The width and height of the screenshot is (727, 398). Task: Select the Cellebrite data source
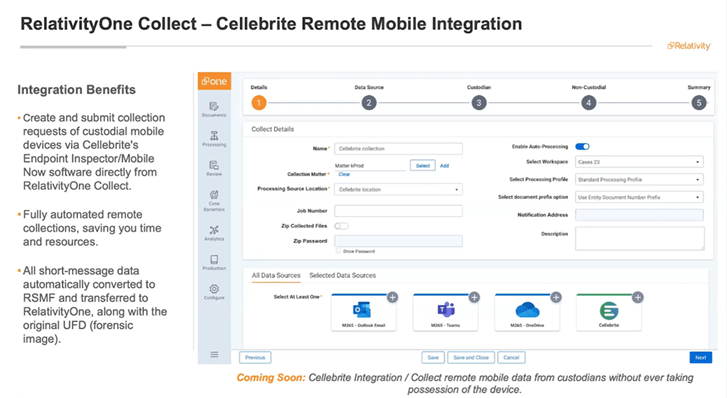(609, 312)
